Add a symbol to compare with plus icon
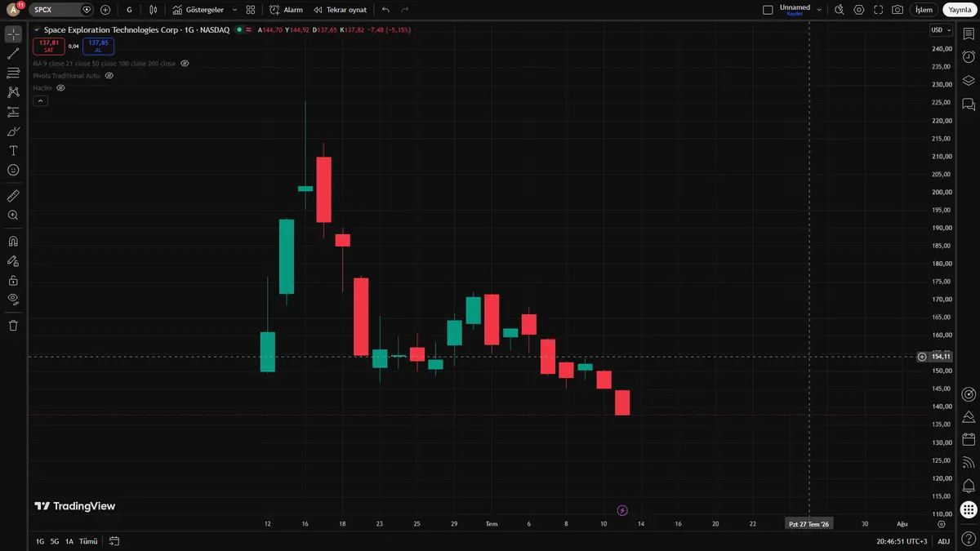This screenshot has height=551, width=980. pos(105,10)
